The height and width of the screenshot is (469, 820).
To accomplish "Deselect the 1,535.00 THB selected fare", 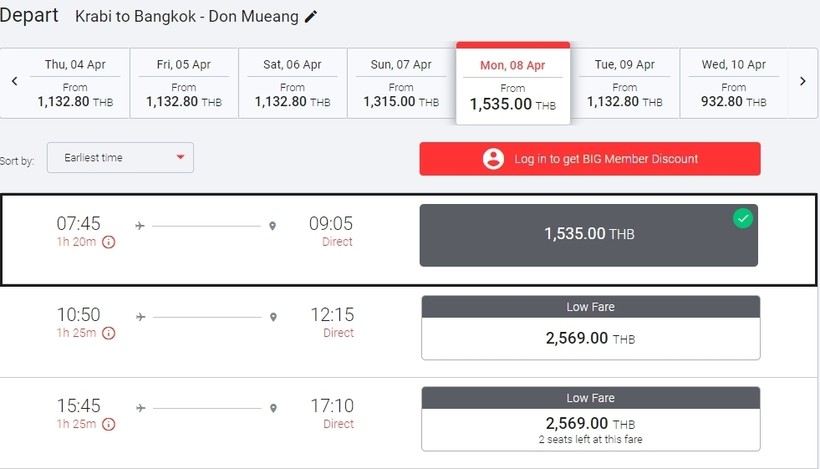I will click(x=588, y=235).
